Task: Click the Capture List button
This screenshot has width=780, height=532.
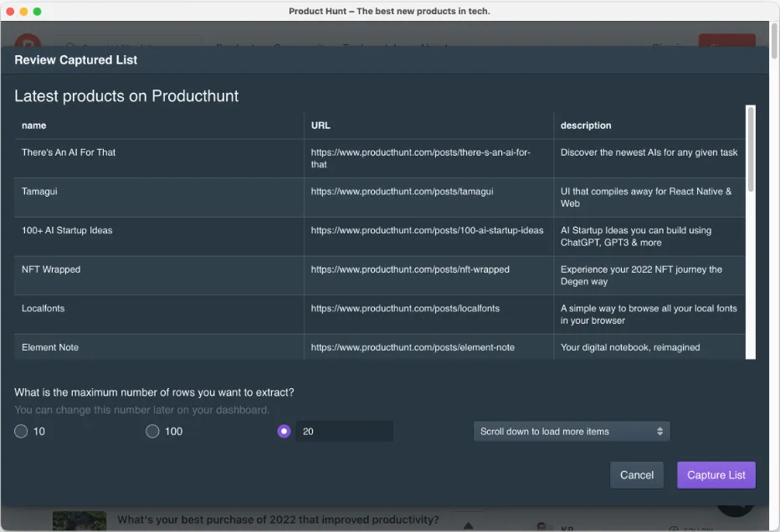Action: coord(716,475)
